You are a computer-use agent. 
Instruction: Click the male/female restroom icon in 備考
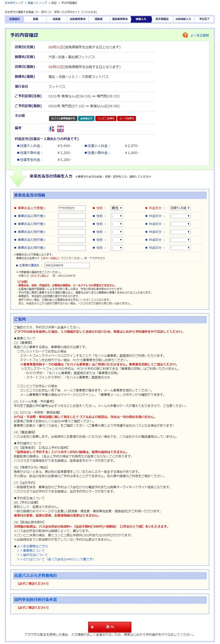pyautogui.click(x=52, y=129)
